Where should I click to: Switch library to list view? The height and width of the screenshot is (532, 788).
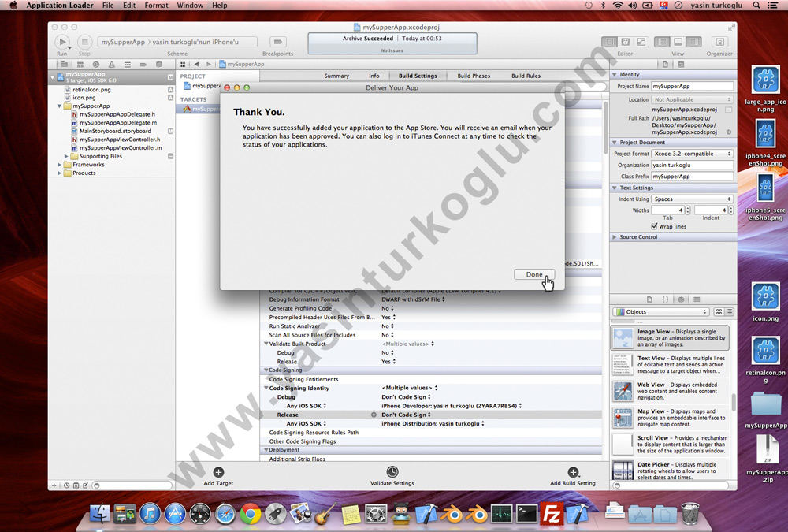729,312
